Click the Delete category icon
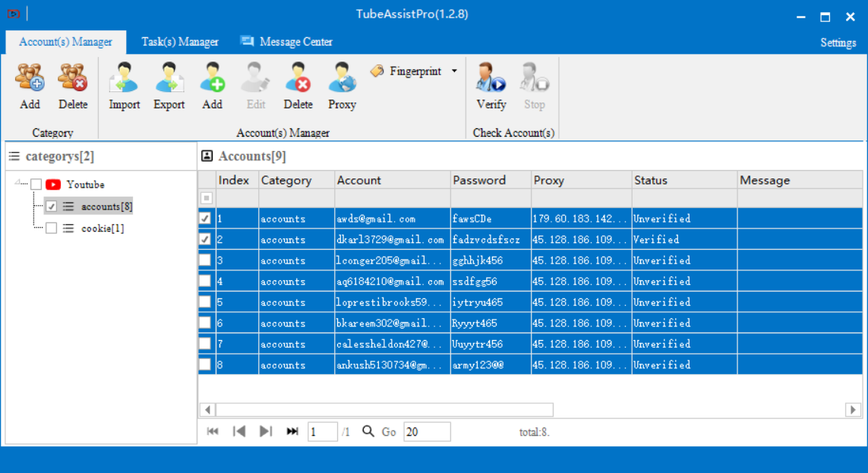The height and width of the screenshot is (473, 868). point(73,77)
